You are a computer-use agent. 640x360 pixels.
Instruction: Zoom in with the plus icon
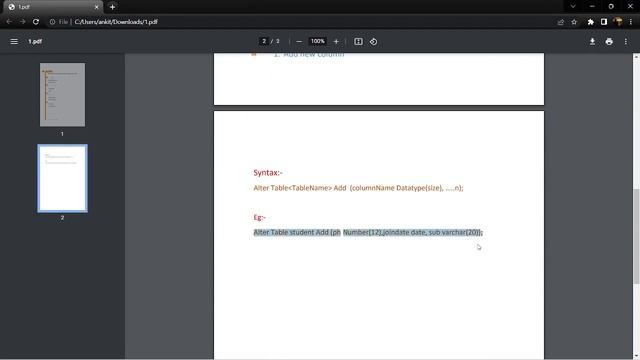tap(336, 41)
